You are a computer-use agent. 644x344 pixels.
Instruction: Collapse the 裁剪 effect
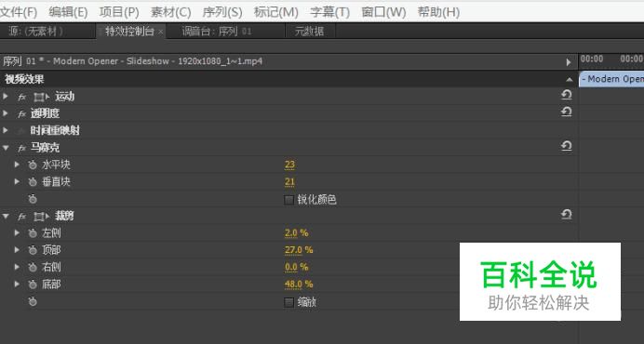6,216
